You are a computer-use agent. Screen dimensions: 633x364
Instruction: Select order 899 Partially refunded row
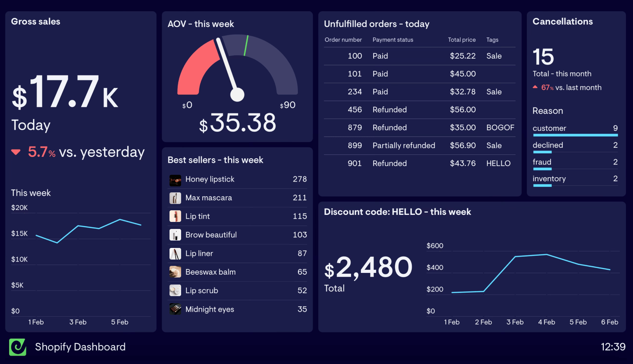pos(419,146)
